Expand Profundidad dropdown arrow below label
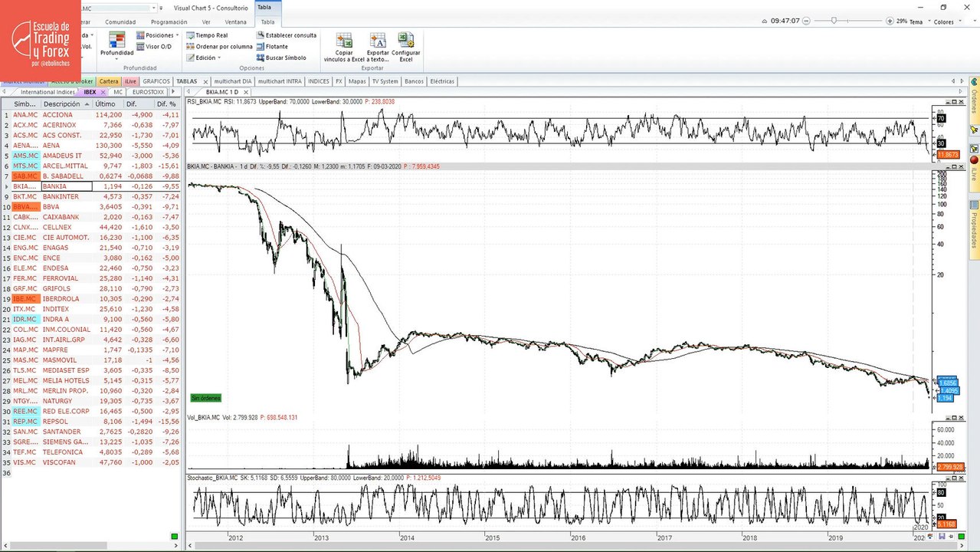This screenshot has width=980, height=552. coord(116,59)
